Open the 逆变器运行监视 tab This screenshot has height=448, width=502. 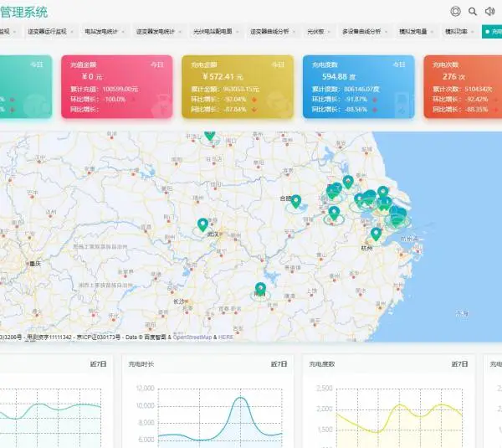(x=47, y=32)
